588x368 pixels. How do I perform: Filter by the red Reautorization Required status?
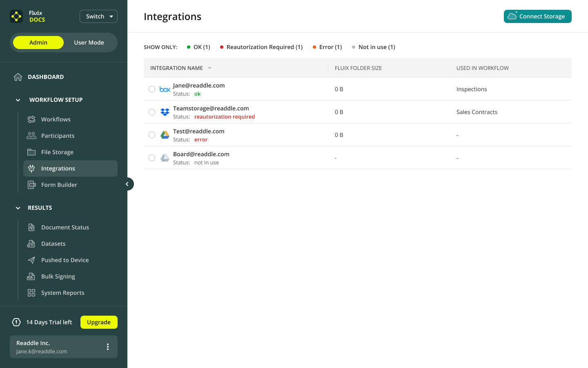coord(261,47)
